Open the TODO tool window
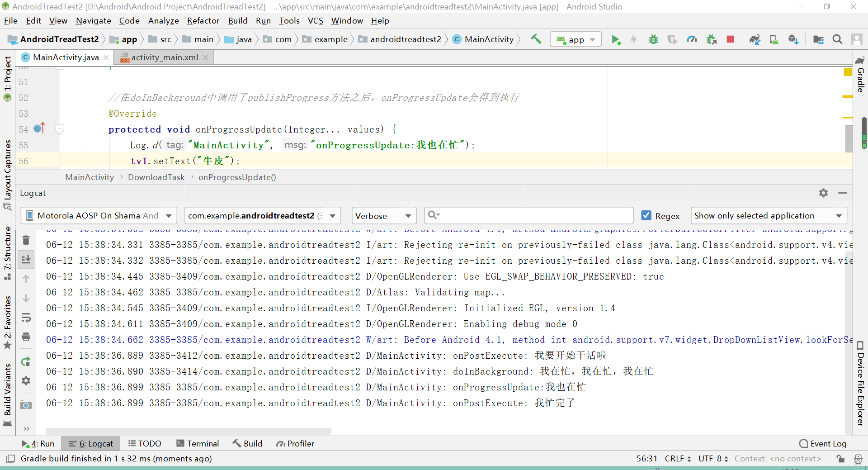The width and height of the screenshot is (868, 470). point(145,444)
